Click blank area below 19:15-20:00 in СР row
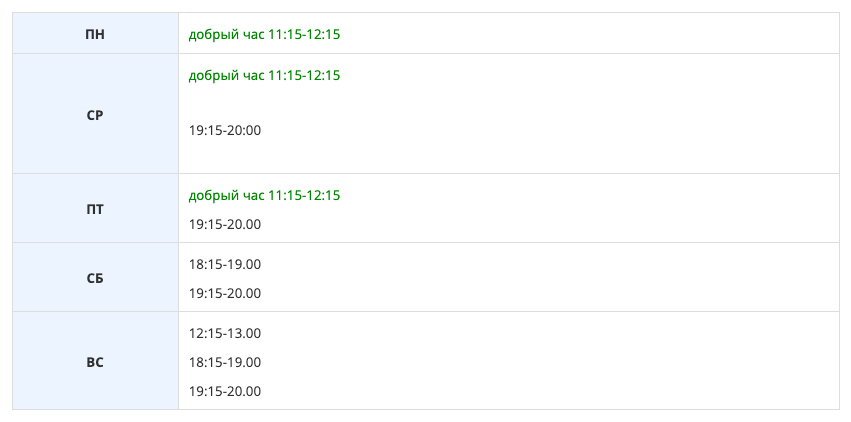 tap(400, 157)
